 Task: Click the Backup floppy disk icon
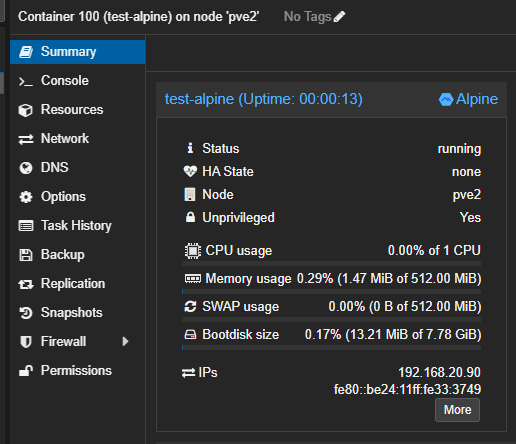pos(26,255)
